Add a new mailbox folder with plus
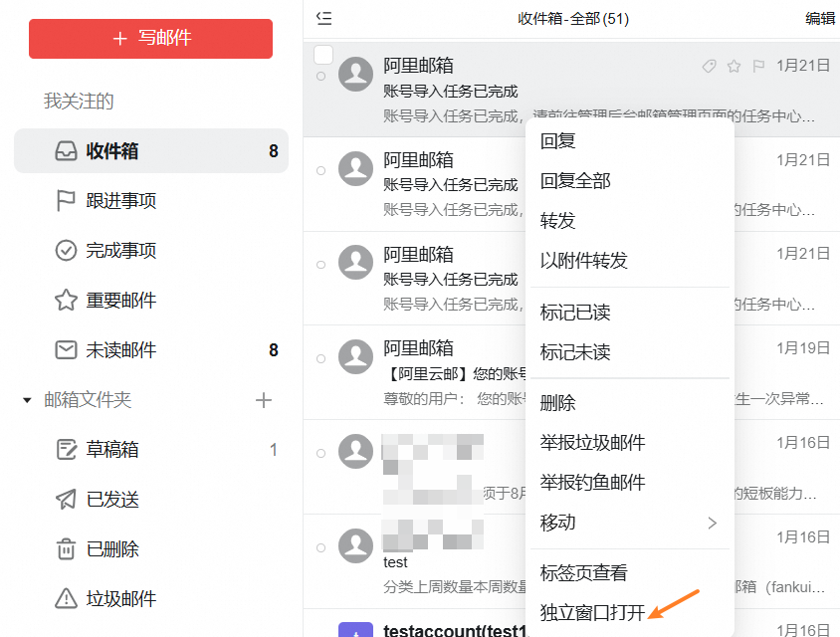840x637 pixels. pyautogui.click(x=263, y=400)
